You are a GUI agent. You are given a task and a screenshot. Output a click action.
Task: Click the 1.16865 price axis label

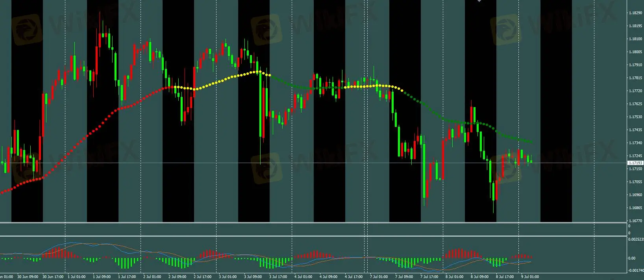635,208
